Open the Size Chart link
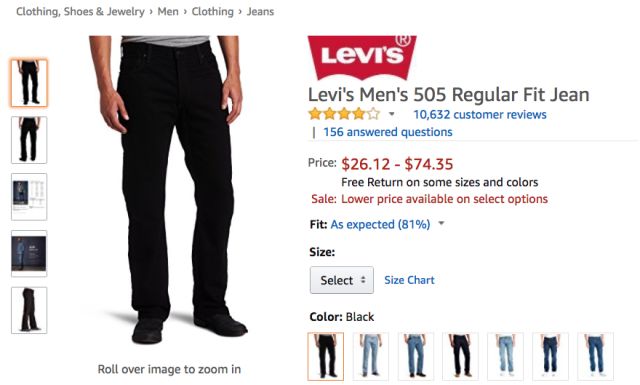 tap(409, 280)
